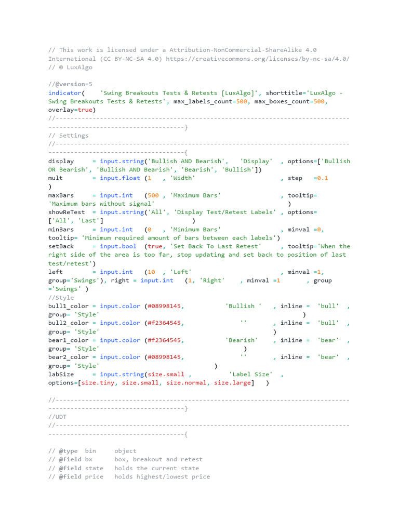
Task: Click the 'setBack' variable name
Action: pos(61,246)
